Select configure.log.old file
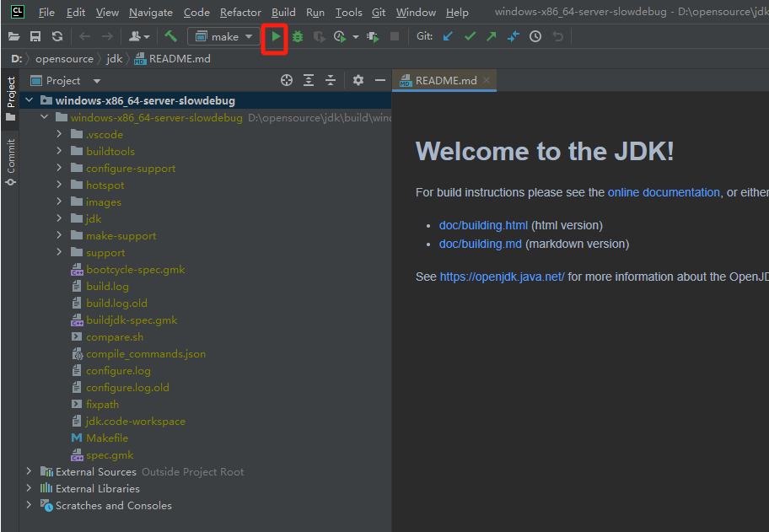Screen dimensions: 769x532 (127, 387)
